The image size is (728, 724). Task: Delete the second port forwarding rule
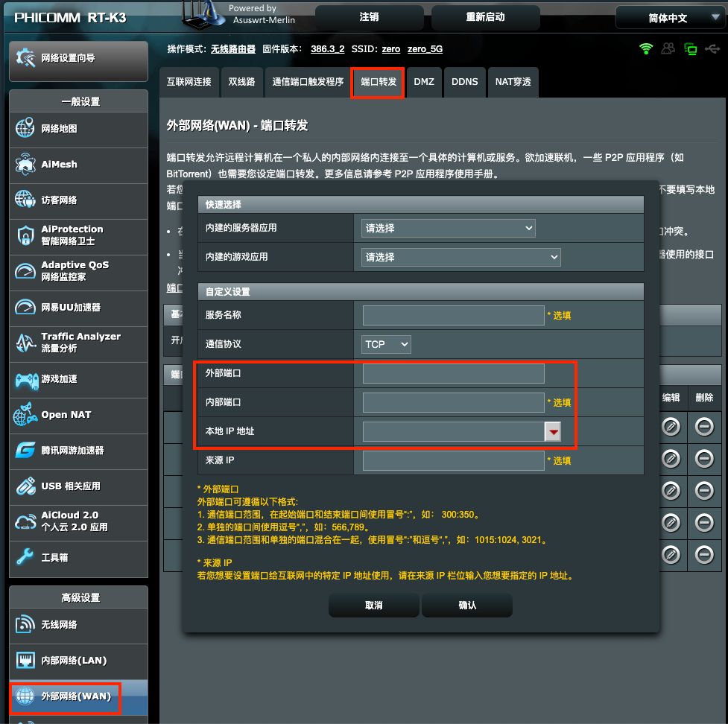click(704, 459)
